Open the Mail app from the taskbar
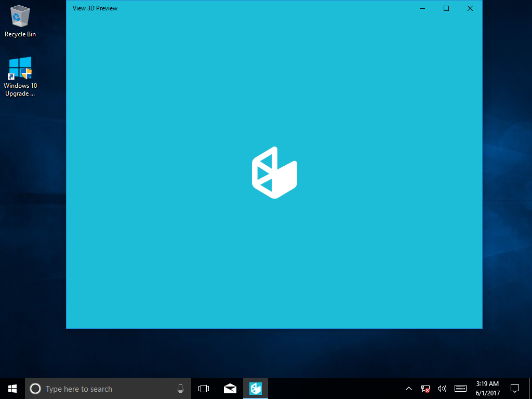This screenshot has height=399, width=532. coord(230,388)
